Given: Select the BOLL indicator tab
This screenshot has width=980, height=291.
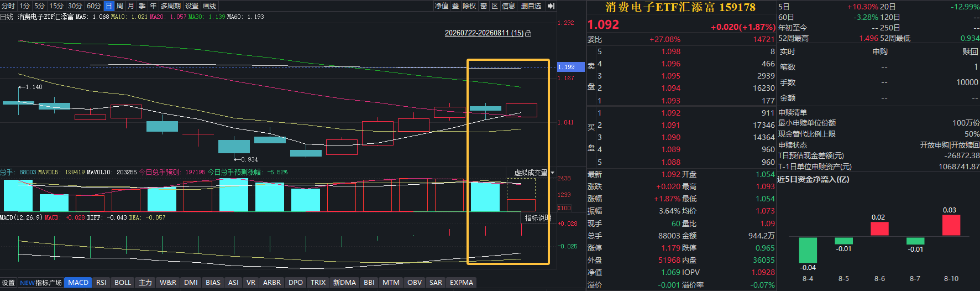Looking at the screenshot, I should pos(123,283).
